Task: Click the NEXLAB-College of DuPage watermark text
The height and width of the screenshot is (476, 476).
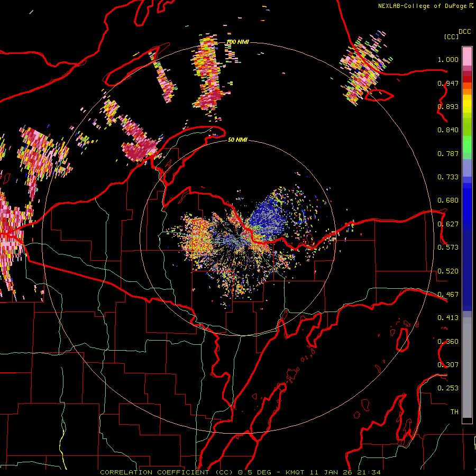Action: point(425,6)
